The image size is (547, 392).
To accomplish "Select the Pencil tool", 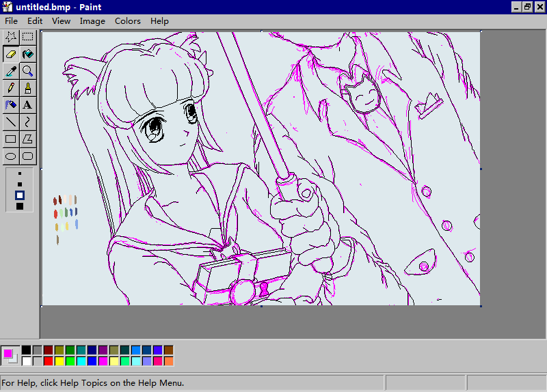I will 11,88.
